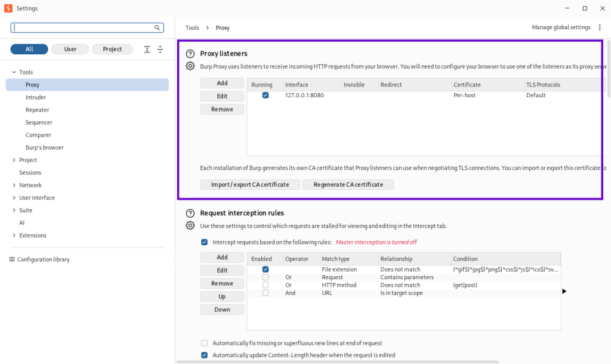Expand the Network tree node
Image resolution: width=611 pixels, height=364 pixels.
(14, 185)
